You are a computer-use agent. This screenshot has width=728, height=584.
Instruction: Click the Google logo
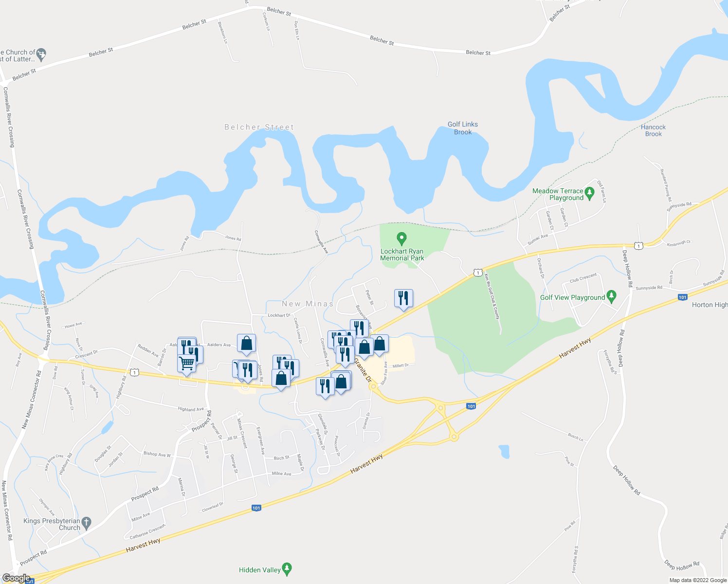(16, 578)
